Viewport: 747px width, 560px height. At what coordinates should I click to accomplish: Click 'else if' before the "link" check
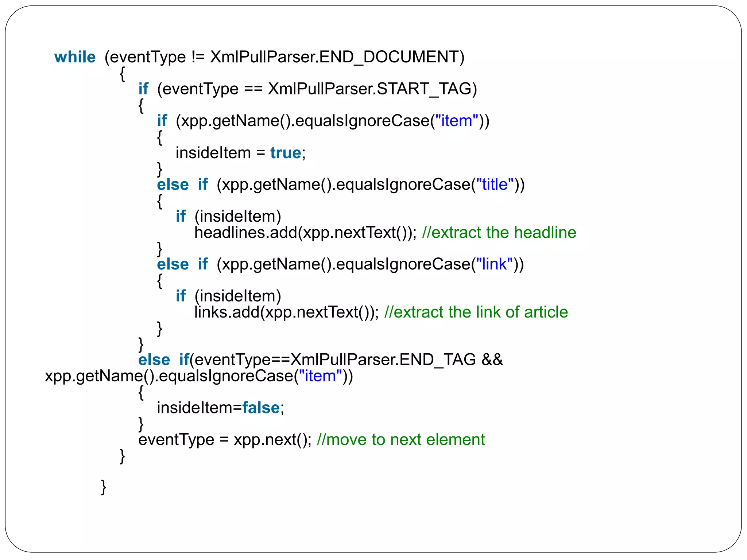182,264
